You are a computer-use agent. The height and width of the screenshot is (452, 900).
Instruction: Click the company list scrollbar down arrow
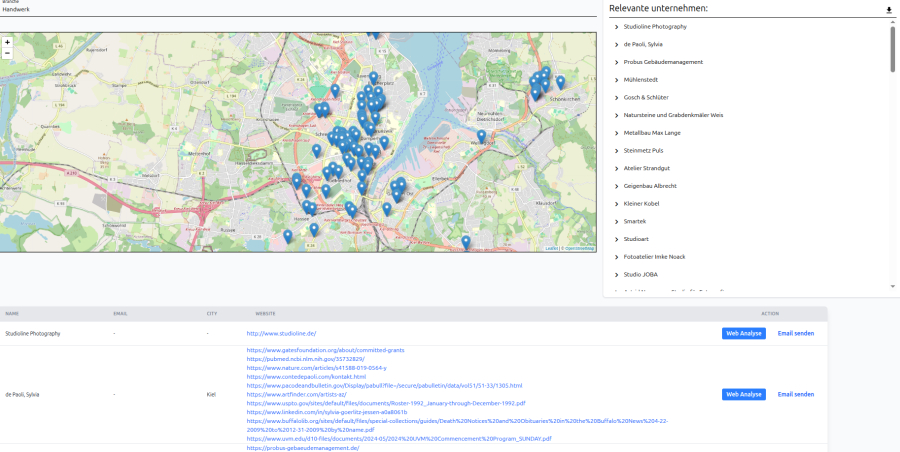[893, 287]
